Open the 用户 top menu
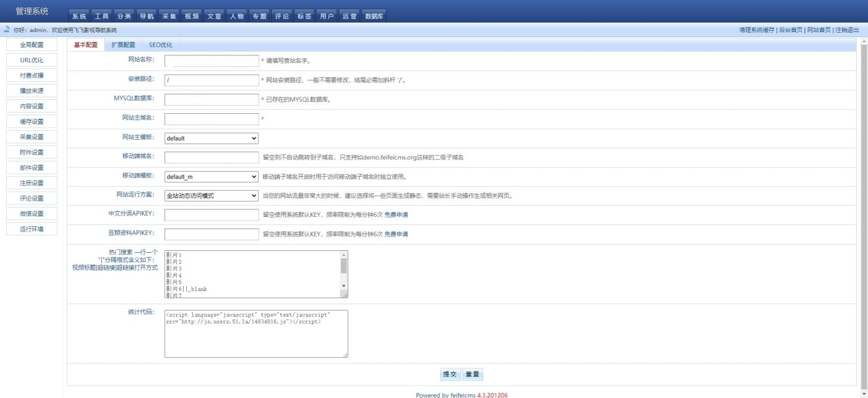 (328, 16)
